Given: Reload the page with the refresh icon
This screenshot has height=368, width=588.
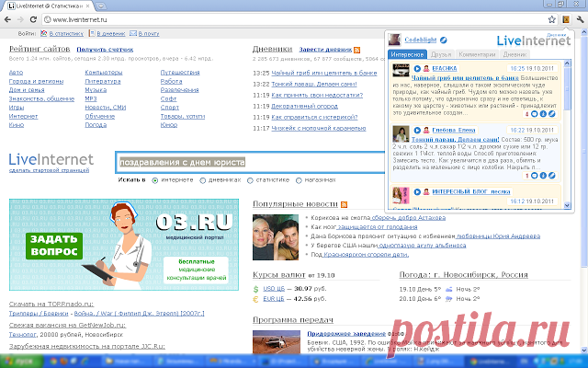Looking at the screenshot, I should pos(33,19).
